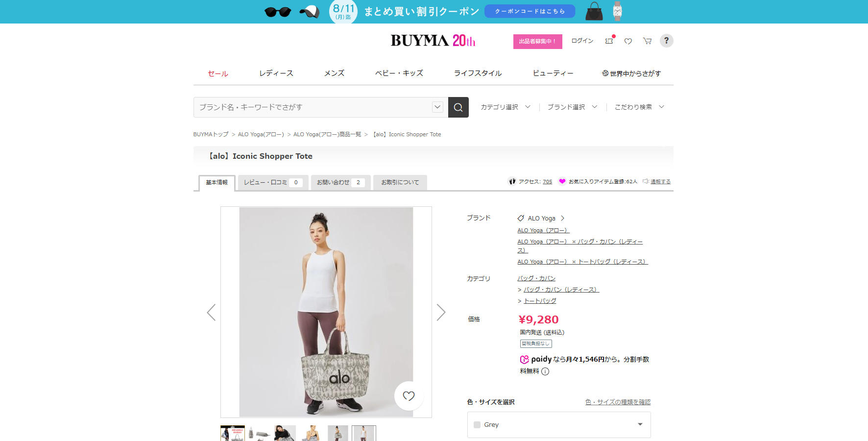The image size is (868, 441).
Task: Open BUYMAトップ breadcrumb link
Action: (211, 134)
